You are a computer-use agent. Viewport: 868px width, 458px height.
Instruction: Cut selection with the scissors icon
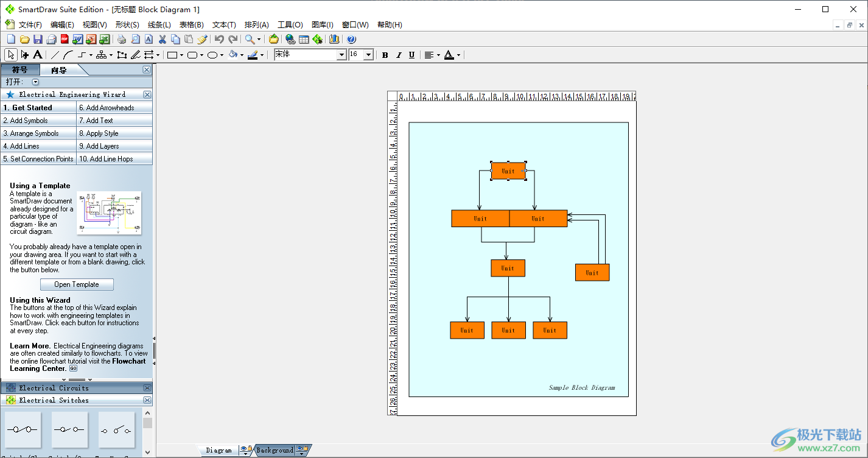pos(163,39)
